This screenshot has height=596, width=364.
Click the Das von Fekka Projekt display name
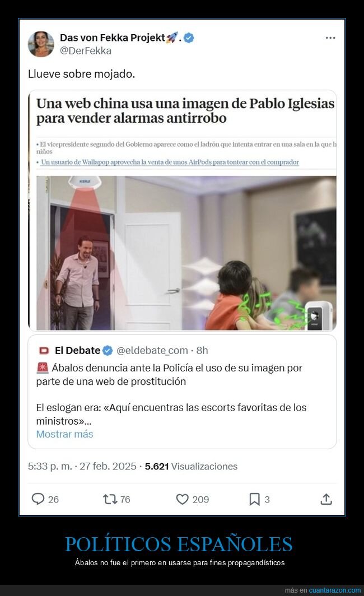coord(113,38)
